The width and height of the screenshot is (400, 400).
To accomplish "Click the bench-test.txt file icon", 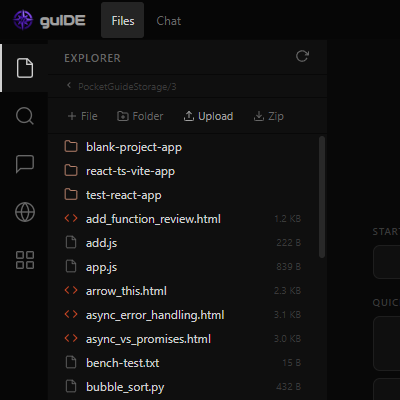I will 71,363.
